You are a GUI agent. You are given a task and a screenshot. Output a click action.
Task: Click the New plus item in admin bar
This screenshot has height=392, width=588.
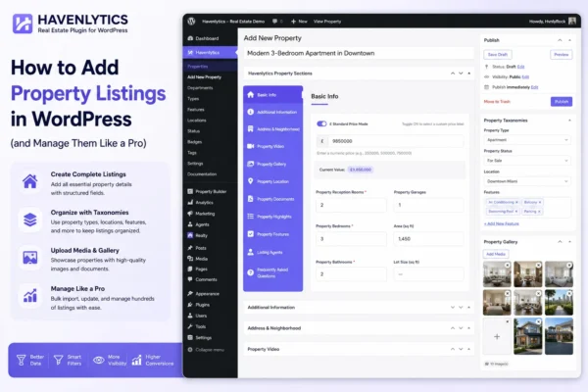(299, 22)
